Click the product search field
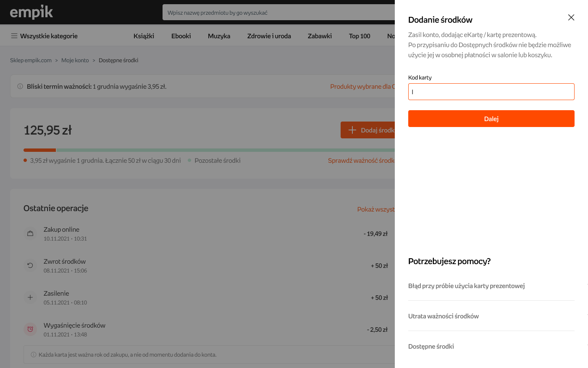588x368 pixels. point(278,13)
